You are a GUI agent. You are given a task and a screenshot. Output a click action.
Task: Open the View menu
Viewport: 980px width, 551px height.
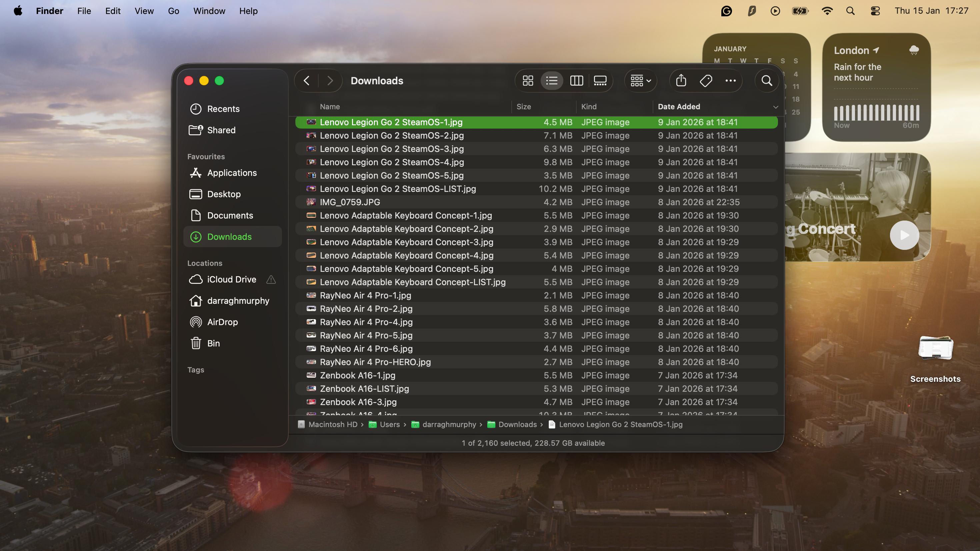144,11
